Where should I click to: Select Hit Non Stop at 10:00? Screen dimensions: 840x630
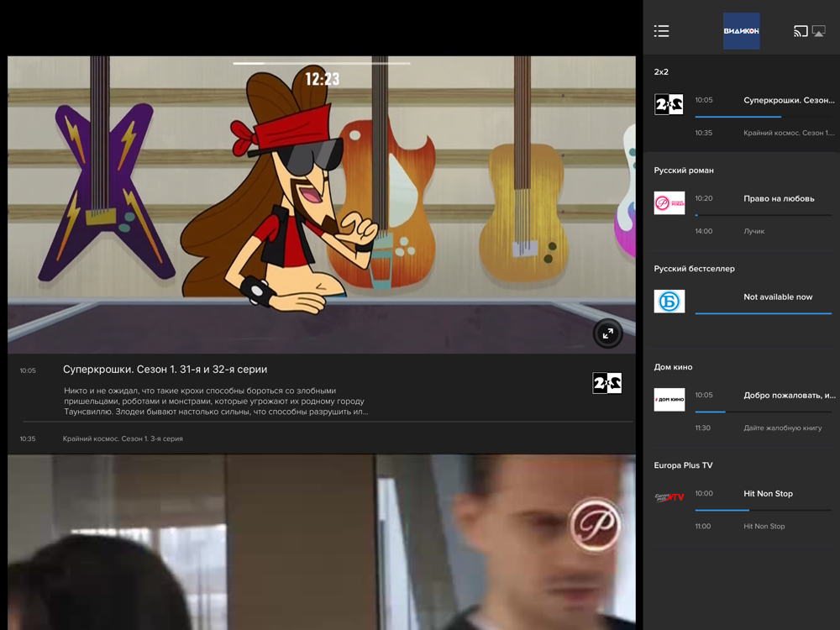coord(769,493)
